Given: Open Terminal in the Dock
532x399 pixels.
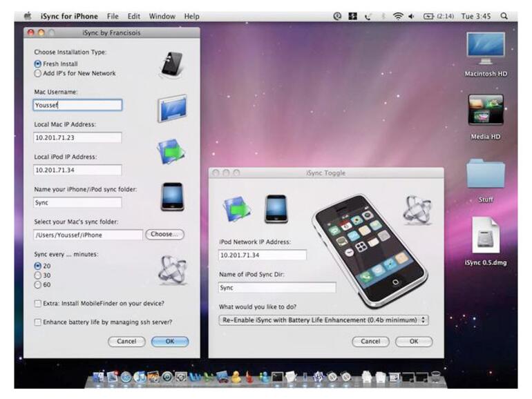Looking at the screenshot, I should 277,377.
